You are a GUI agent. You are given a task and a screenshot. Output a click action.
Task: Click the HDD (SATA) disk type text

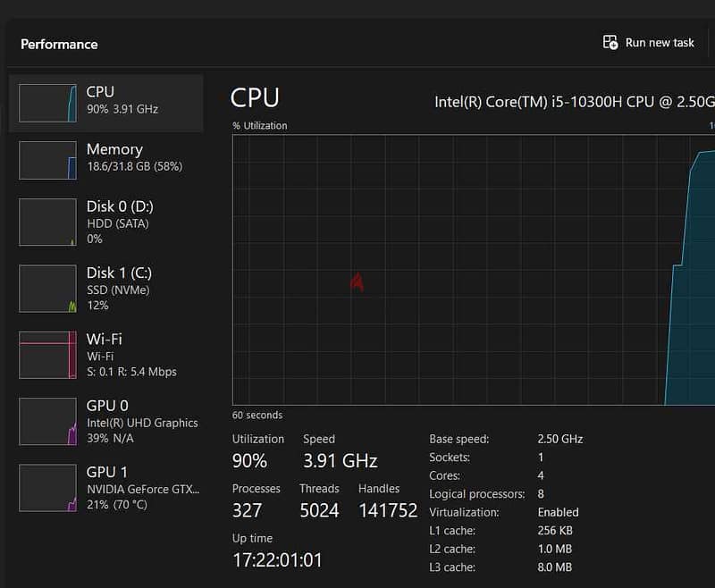coord(118,223)
